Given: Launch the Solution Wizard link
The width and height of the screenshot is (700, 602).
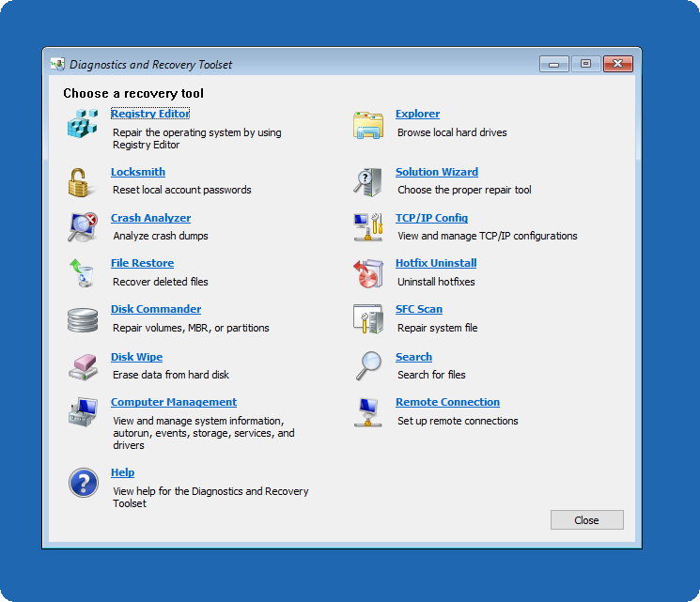Looking at the screenshot, I should [x=436, y=172].
